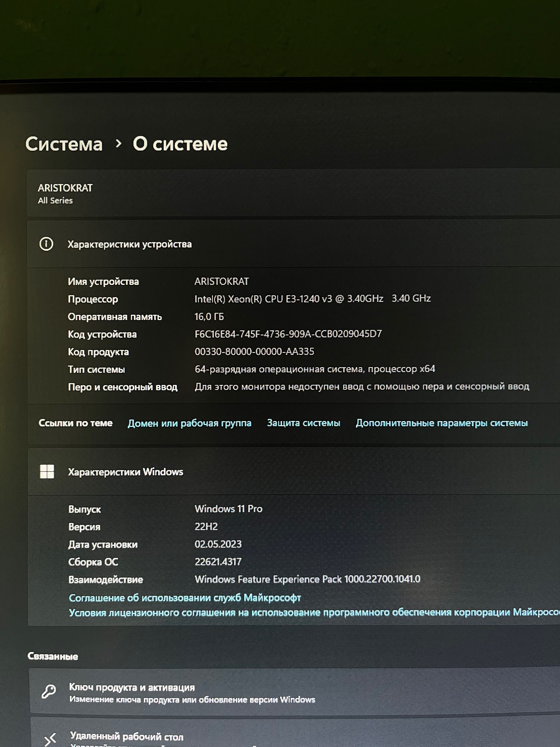The height and width of the screenshot is (747, 560).
Task: Select the 22H2 version value
Action: 206,527
